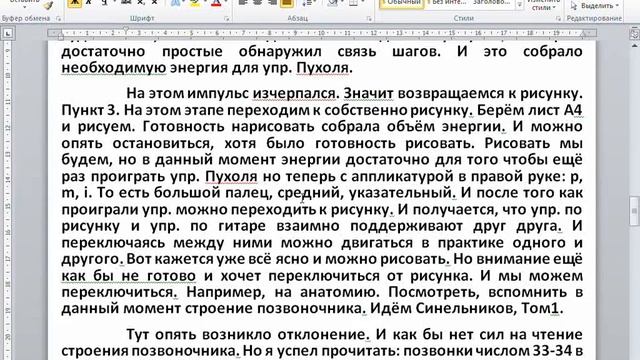Toggle the ruler view button above scrollbar
This screenshot has width=640, height=360.
634,33
